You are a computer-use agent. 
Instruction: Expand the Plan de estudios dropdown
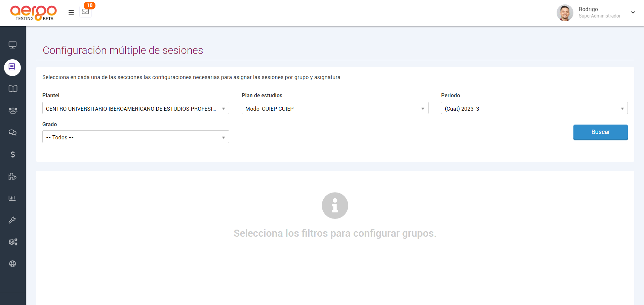tap(335, 108)
